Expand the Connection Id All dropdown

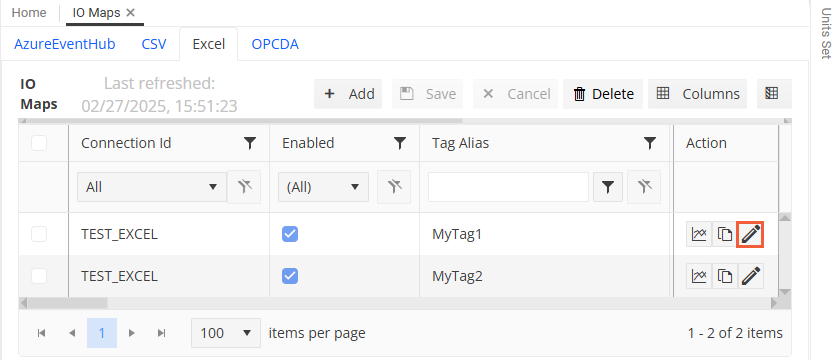(152, 187)
